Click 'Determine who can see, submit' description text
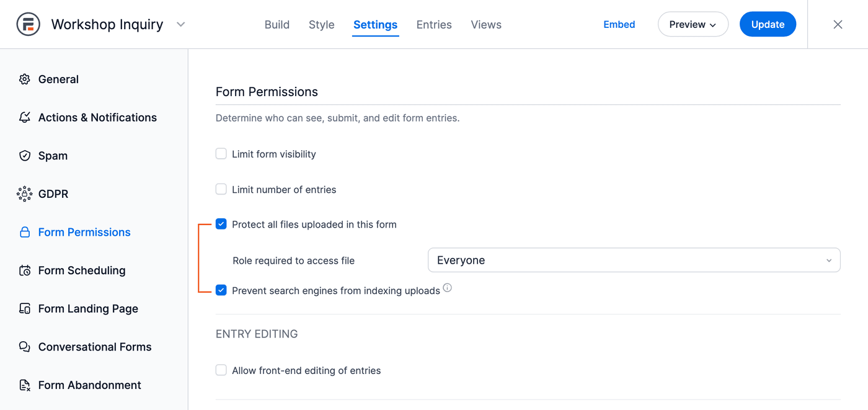This screenshot has width=868, height=410. (337, 118)
